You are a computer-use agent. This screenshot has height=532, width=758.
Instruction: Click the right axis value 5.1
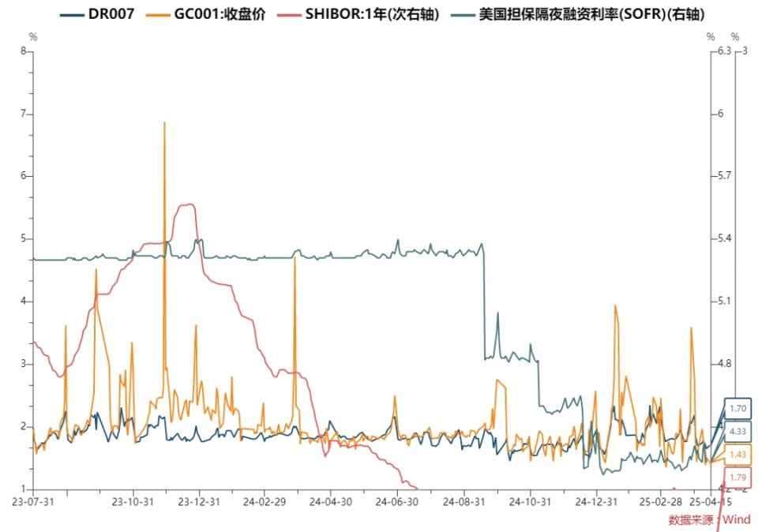coord(724,301)
